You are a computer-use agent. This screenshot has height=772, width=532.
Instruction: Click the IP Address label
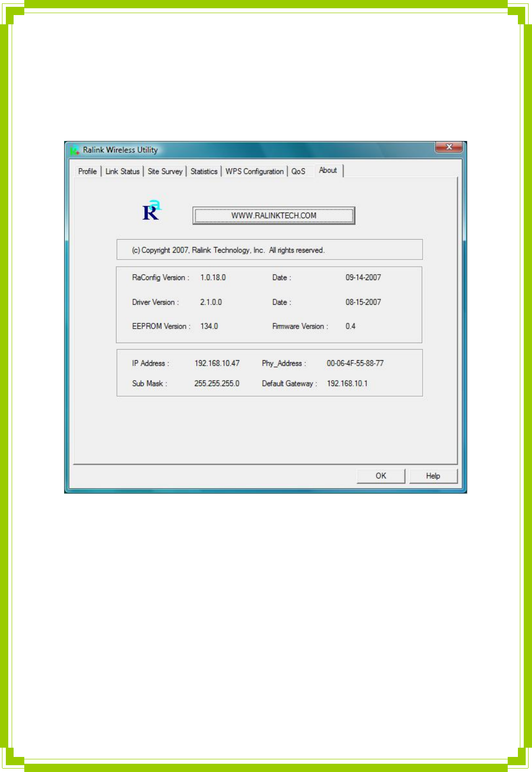pyautogui.click(x=150, y=363)
